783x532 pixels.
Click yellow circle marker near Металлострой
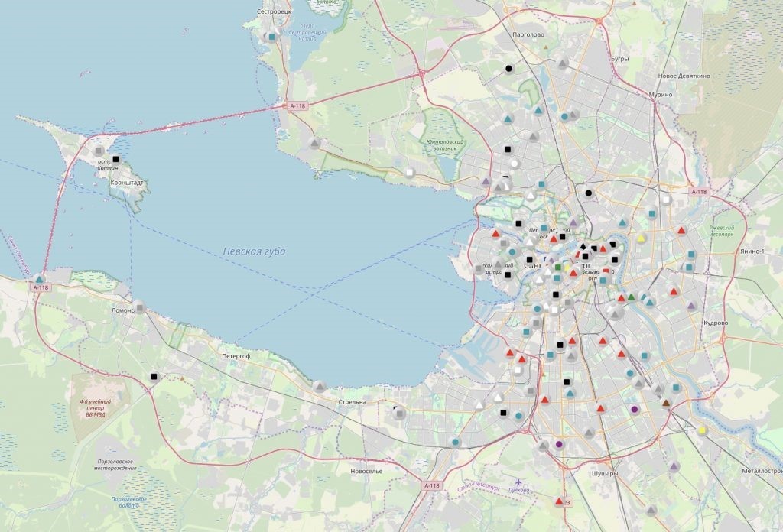click(x=702, y=430)
